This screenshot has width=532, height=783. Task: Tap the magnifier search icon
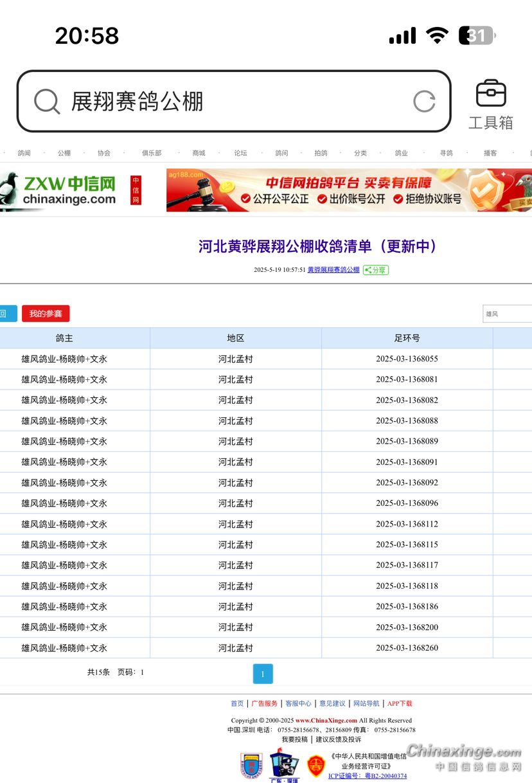tap(47, 102)
